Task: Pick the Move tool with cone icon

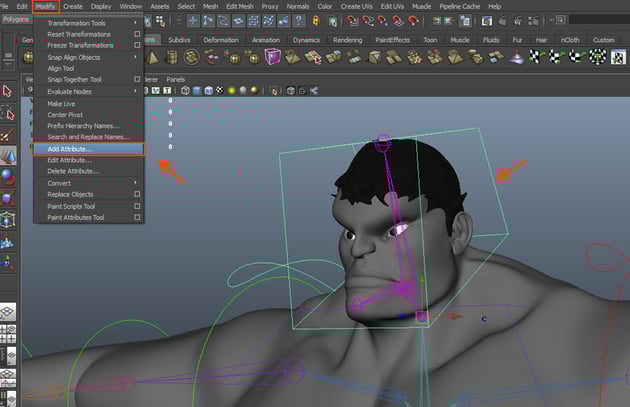Action: 7,156
